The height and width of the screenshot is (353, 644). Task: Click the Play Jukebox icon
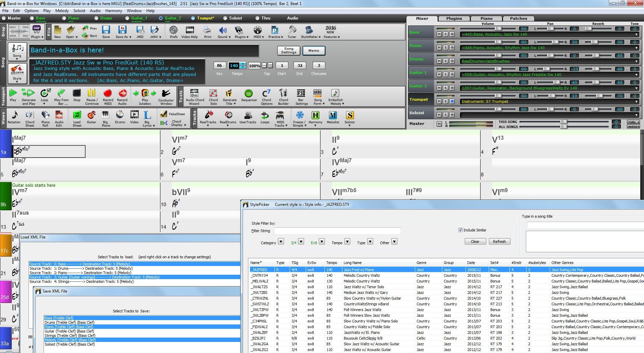tap(145, 97)
